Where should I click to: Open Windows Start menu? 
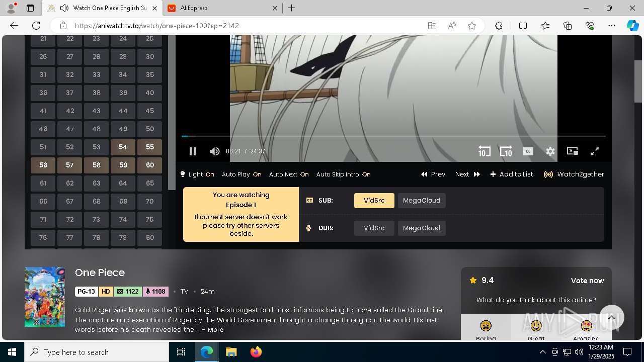12,352
